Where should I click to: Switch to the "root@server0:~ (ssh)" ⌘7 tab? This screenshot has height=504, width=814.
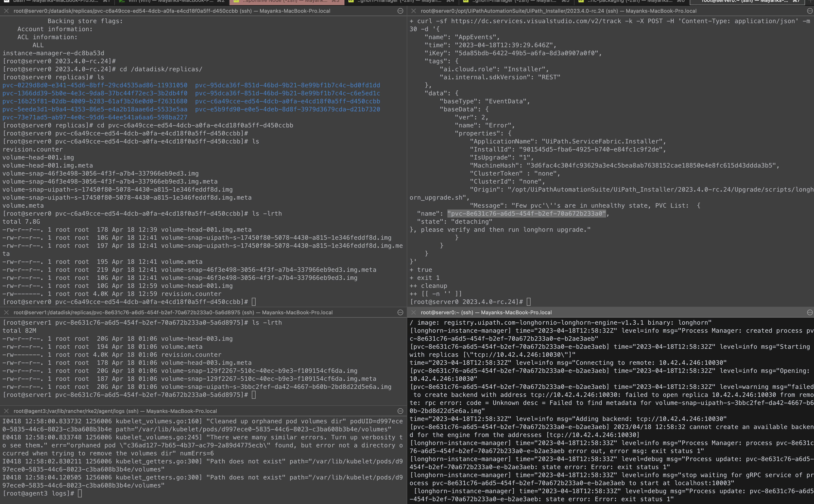point(751,2)
